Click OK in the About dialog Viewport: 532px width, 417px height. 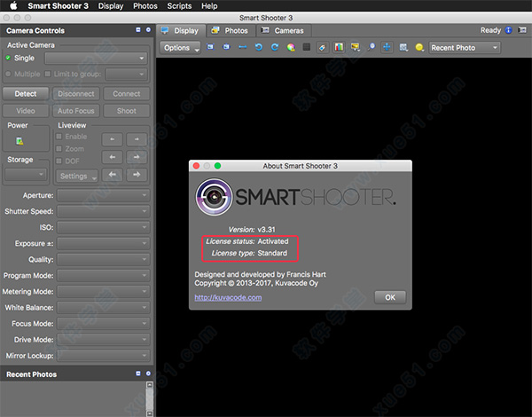[x=390, y=297]
